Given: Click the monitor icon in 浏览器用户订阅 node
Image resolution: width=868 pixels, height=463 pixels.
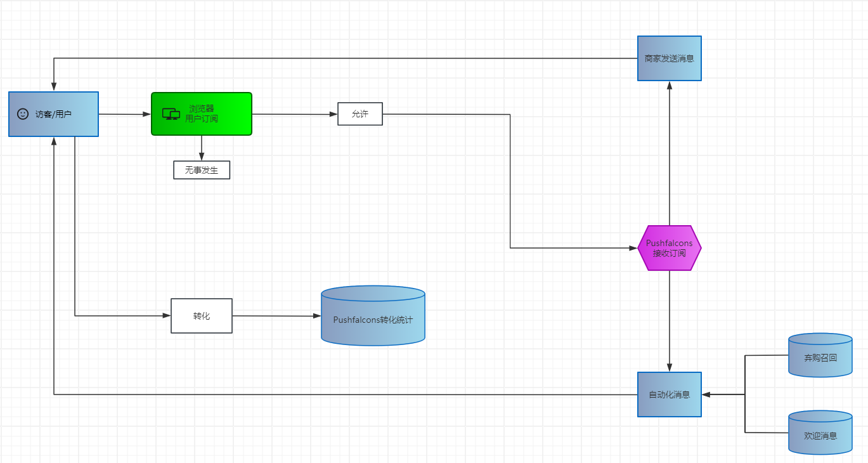Looking at the screenshot, I should click(171, 114).
